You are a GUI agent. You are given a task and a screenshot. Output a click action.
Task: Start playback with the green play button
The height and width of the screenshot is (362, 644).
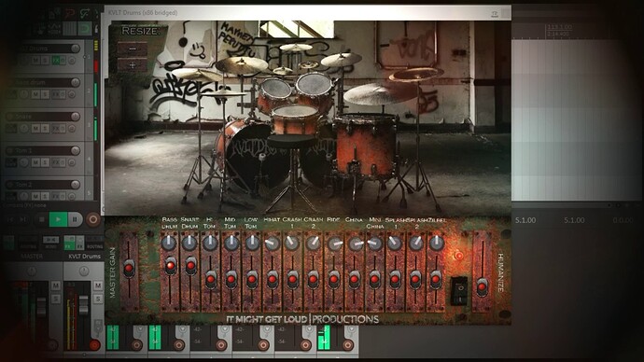point(58,219)
